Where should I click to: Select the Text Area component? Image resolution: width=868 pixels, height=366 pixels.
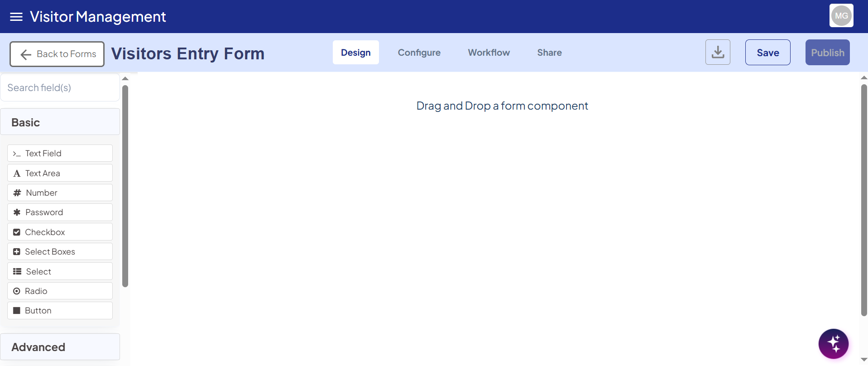tap(60, 173)
